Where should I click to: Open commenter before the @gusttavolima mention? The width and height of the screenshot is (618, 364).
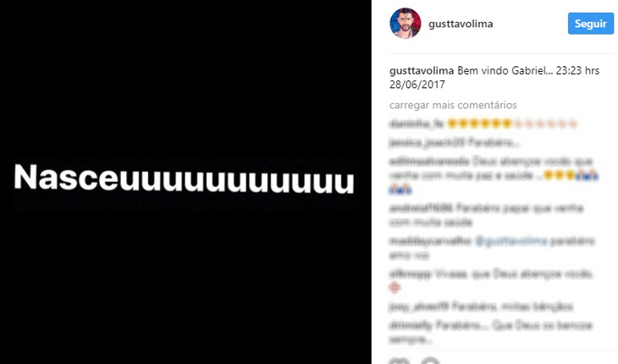[x=430, y=240]
